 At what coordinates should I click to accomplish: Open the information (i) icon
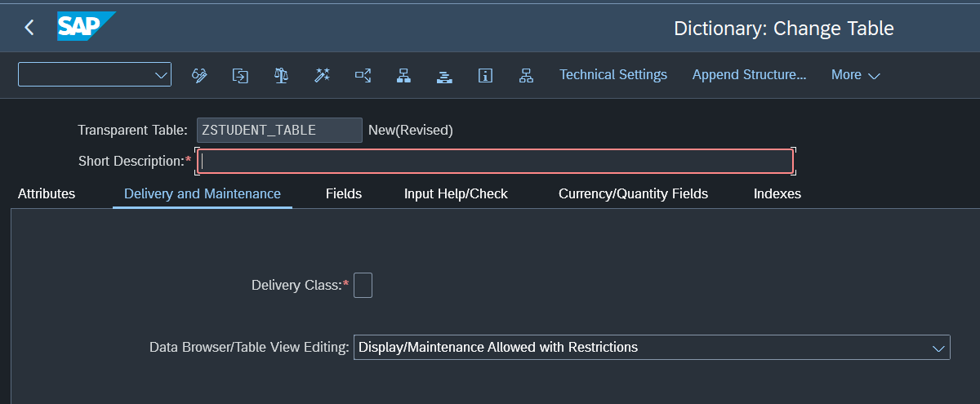(485, 75)
